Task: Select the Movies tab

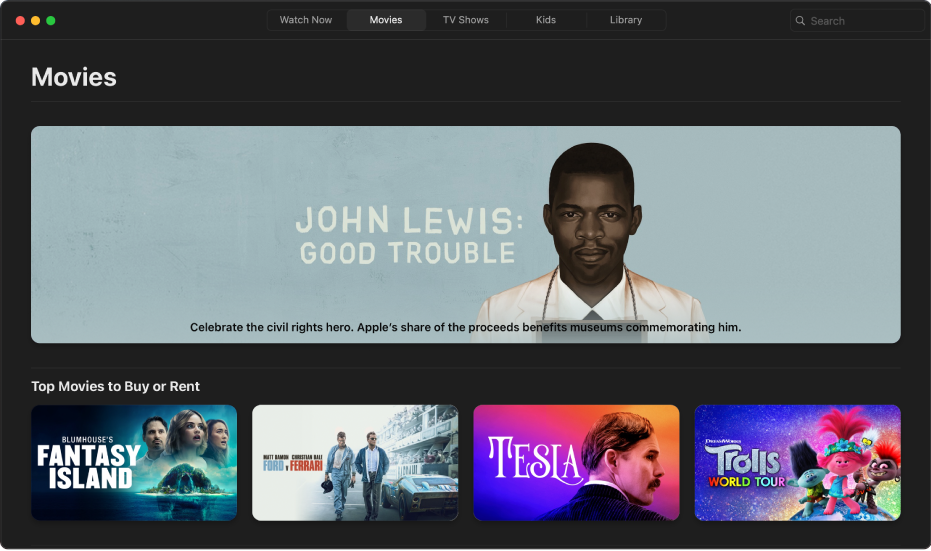Action: coord(386,20)
